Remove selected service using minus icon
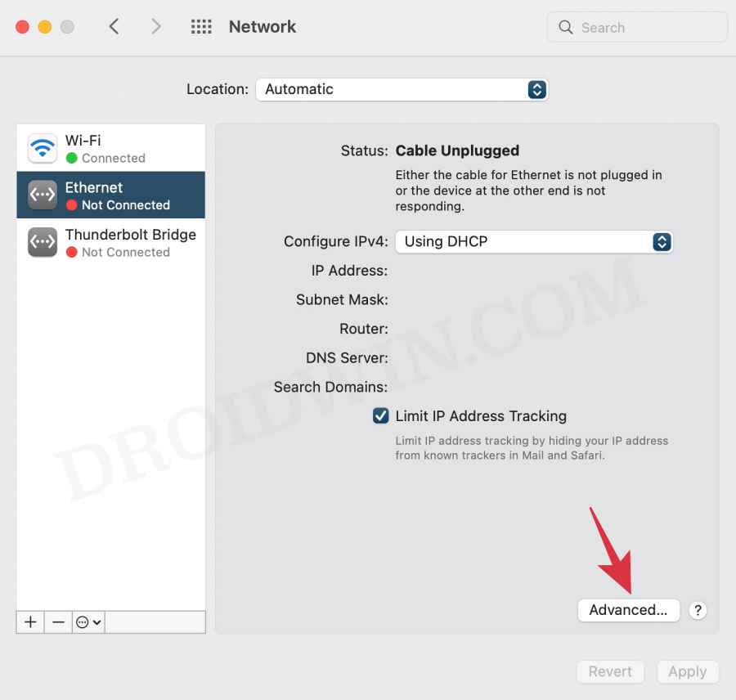 coord(57,622)
